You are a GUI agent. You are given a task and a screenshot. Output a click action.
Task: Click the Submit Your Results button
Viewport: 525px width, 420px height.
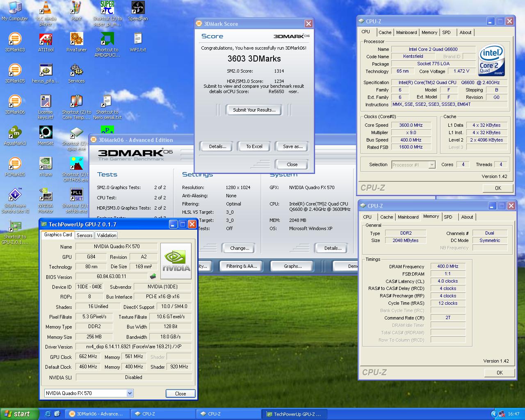pos(254,110)
